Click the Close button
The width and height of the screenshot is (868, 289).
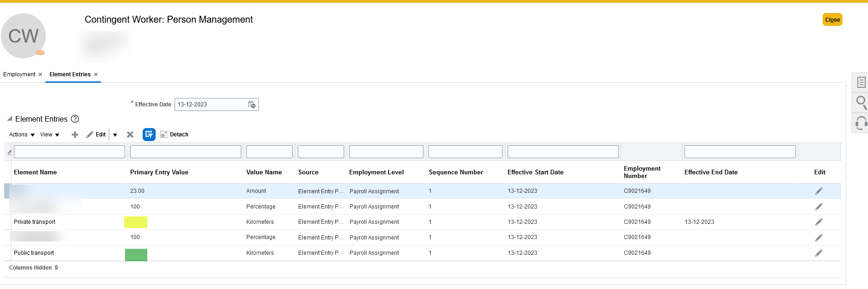[832, 19]
